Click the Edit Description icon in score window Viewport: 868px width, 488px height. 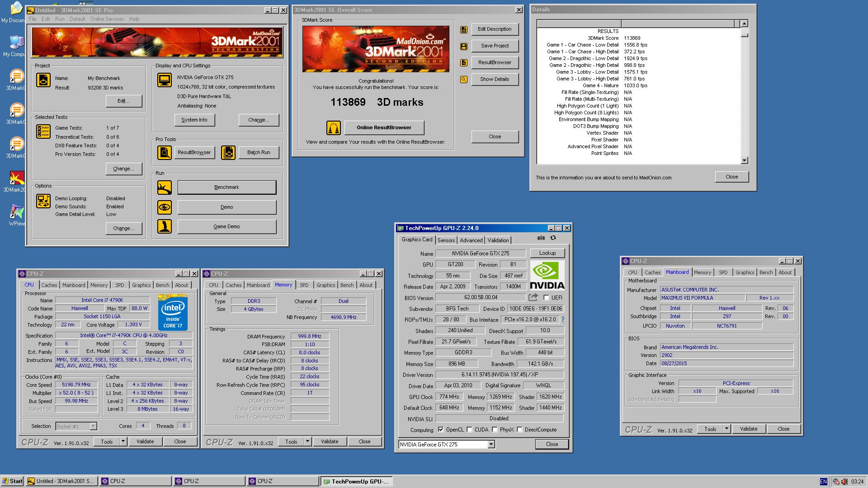tap(464, 29)
